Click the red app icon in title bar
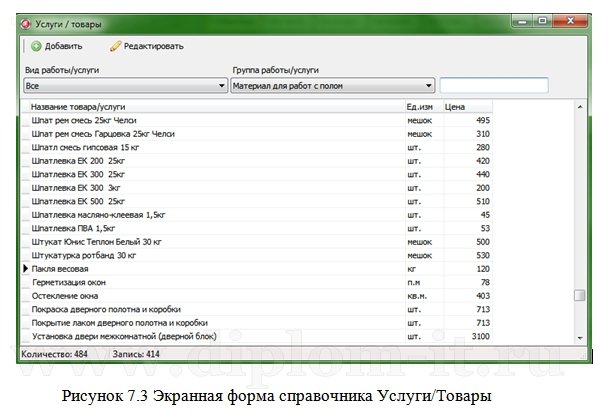 [x=26, y=24]
